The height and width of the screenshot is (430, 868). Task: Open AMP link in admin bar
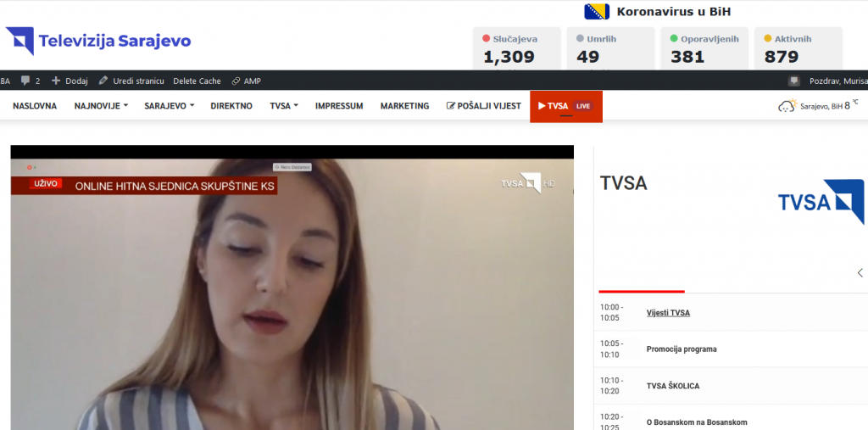click(x=247, y=81)
